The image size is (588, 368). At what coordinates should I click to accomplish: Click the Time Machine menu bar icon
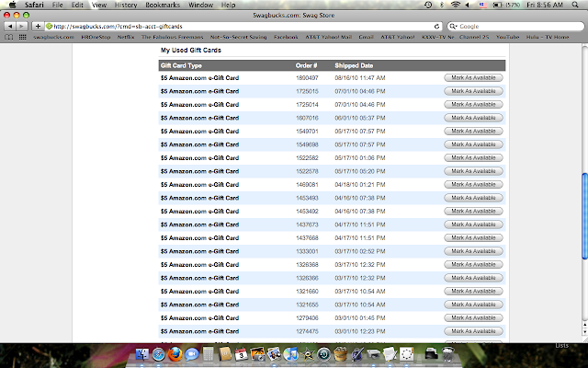428,5
